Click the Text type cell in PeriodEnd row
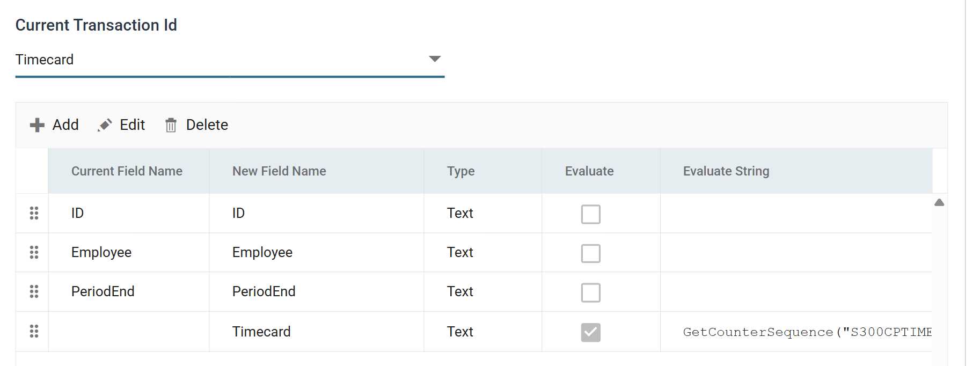The height and width of the screenshot is (366, 980). [483, 291]
